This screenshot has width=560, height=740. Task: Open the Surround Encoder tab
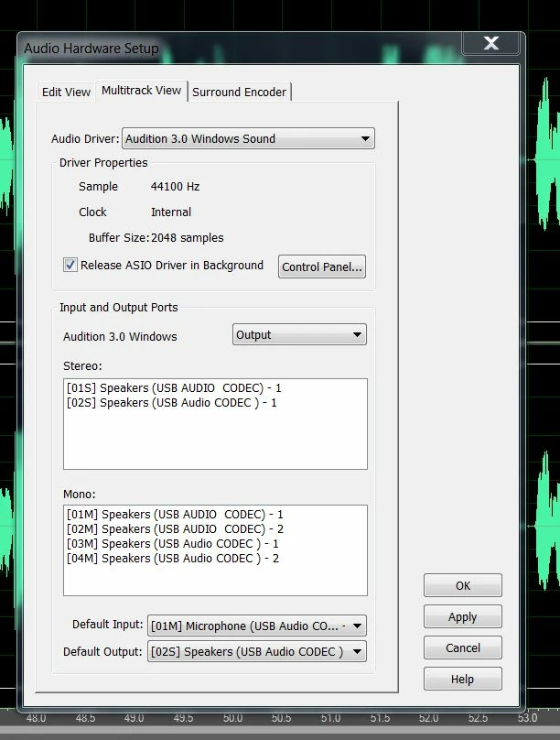pyautogui.click(x=240, y=92)
